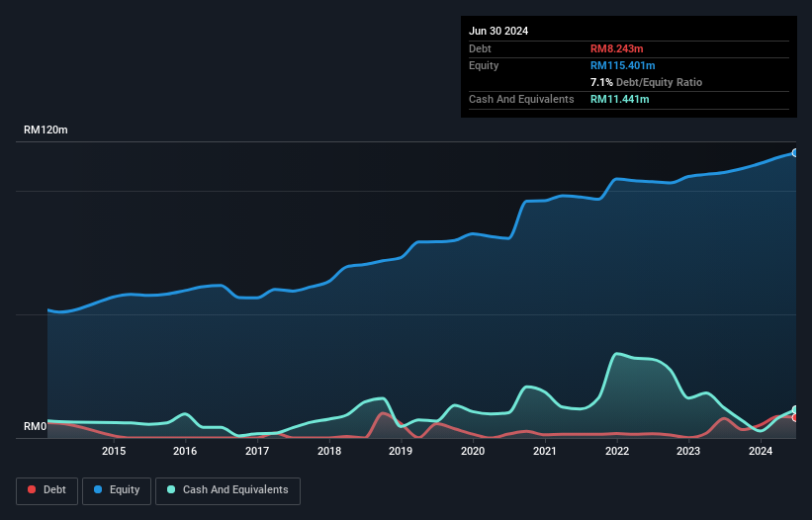
Task: Click the RM11.441m cash value
Action: [x=619, y=99]
